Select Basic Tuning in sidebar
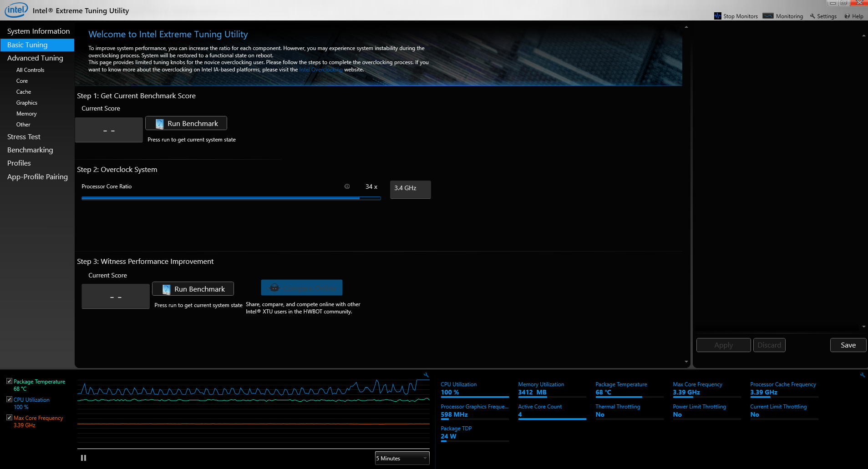The image size is (868, 469). tap(37, 45)
